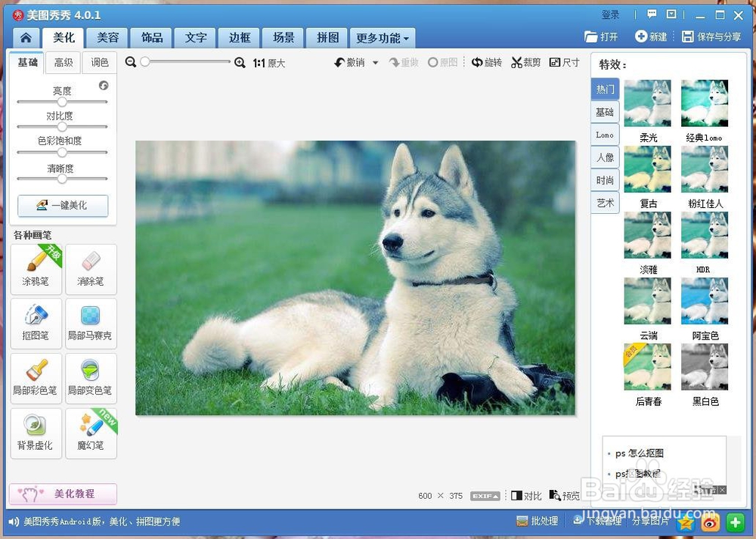Select the 时尚 effects category

pyautogui.click(x=605, y=181)
